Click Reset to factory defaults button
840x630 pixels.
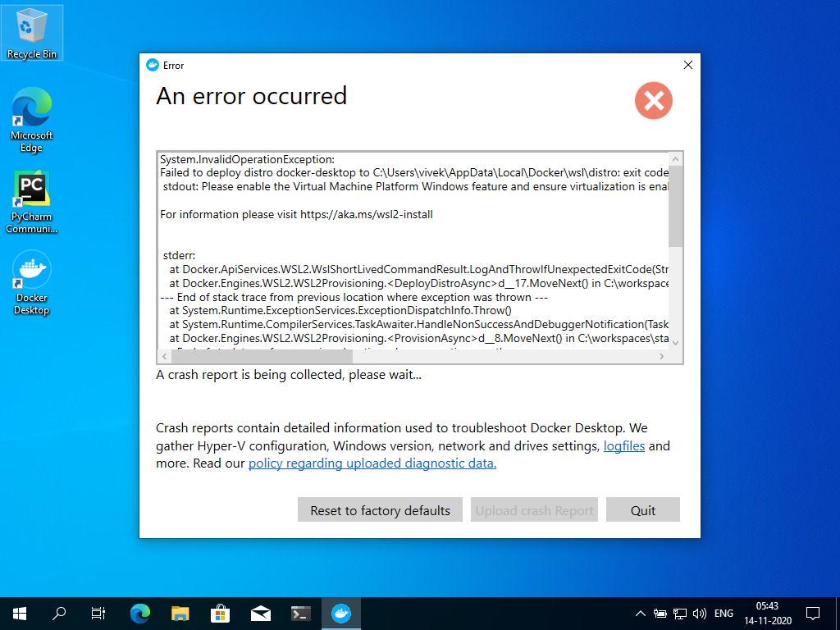(380, 509)
